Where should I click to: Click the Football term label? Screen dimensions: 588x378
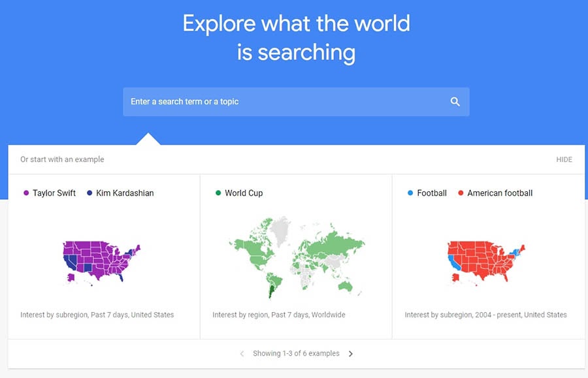click(432, 193)
